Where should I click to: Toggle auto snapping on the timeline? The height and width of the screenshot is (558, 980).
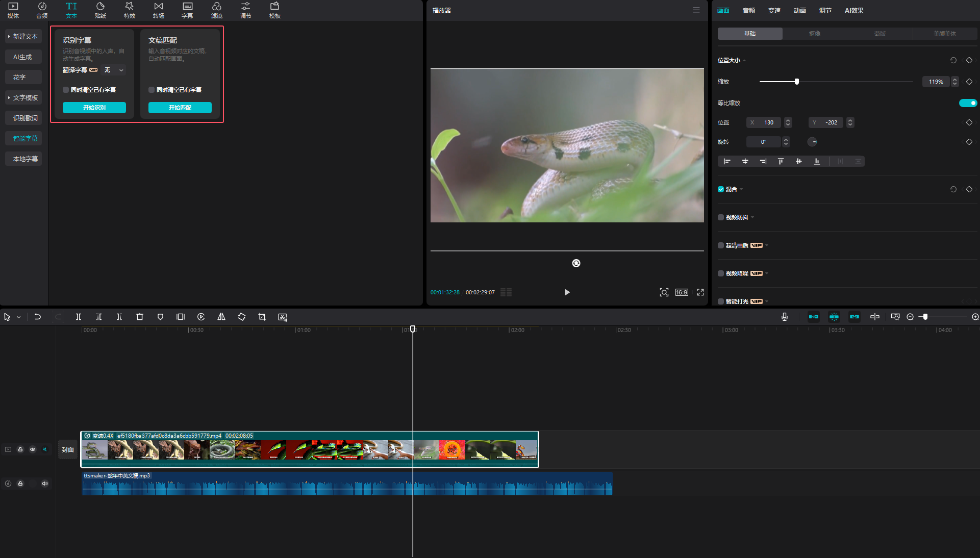834,317
